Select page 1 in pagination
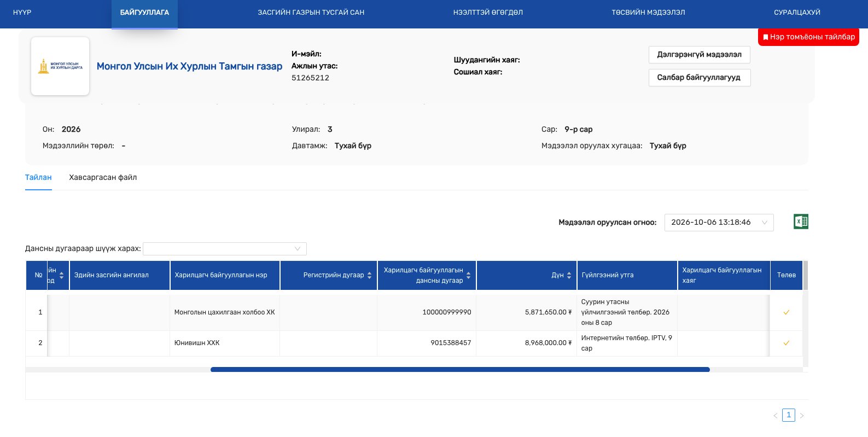868x437 pixels. 788,415
